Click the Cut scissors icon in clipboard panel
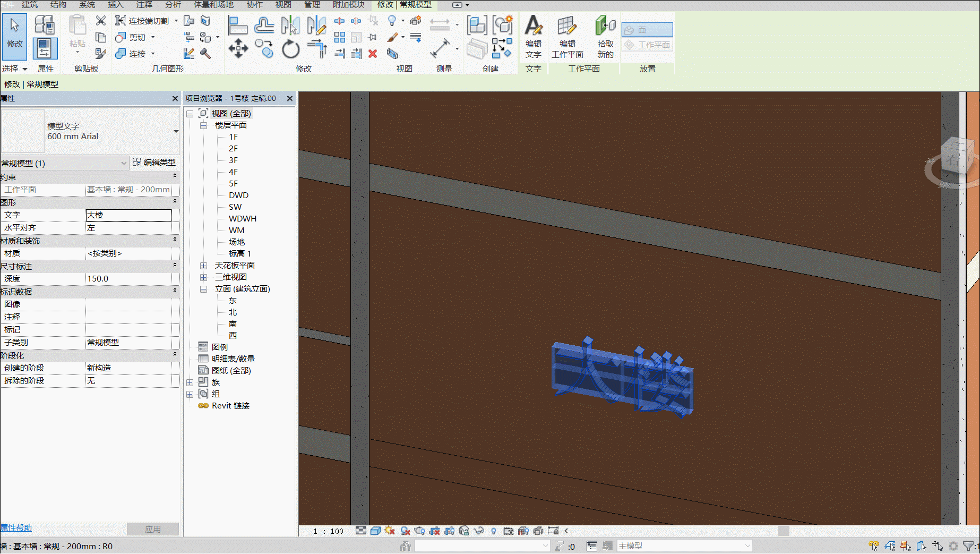980x554 pixels. (100, 21)
